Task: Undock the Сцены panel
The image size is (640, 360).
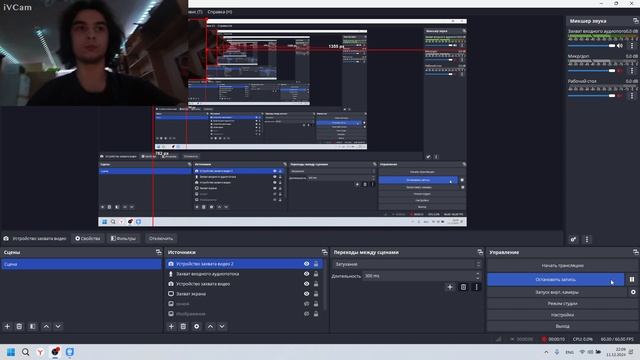Action: [x=158, y=252]
